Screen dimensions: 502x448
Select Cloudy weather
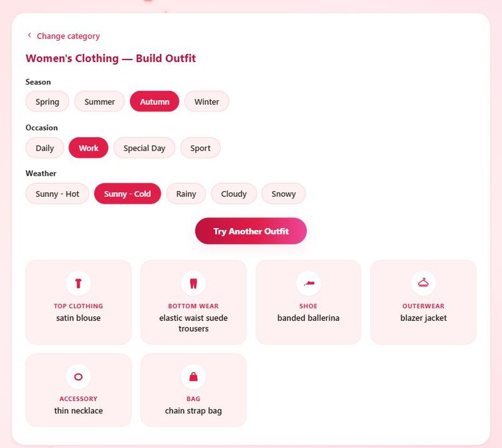234,194
